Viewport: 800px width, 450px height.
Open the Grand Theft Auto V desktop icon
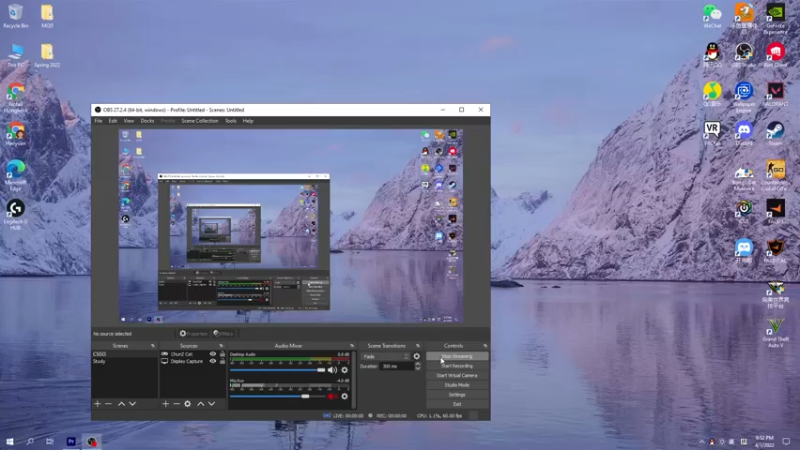pos(776,332)
